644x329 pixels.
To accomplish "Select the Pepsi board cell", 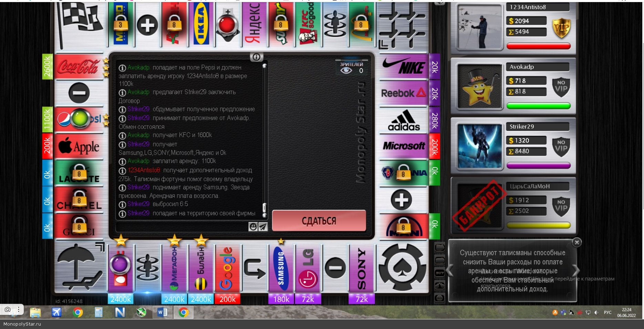I will [79, 119].
